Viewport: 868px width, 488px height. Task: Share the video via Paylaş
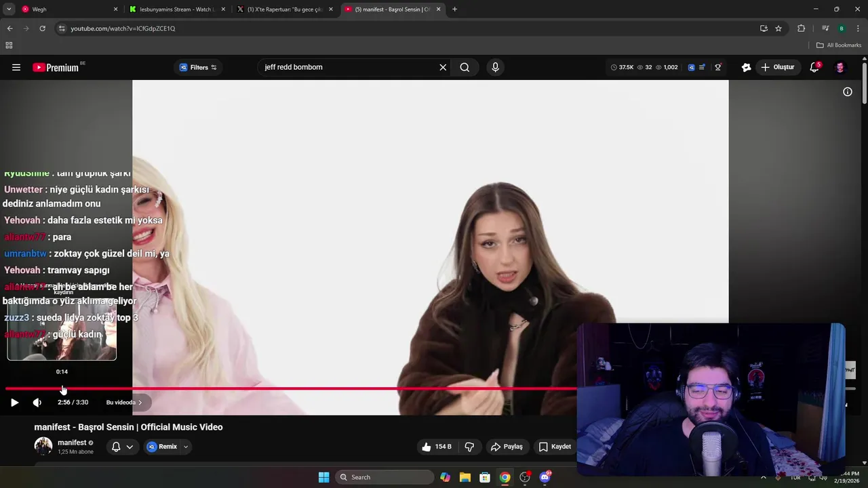[507, 447]
